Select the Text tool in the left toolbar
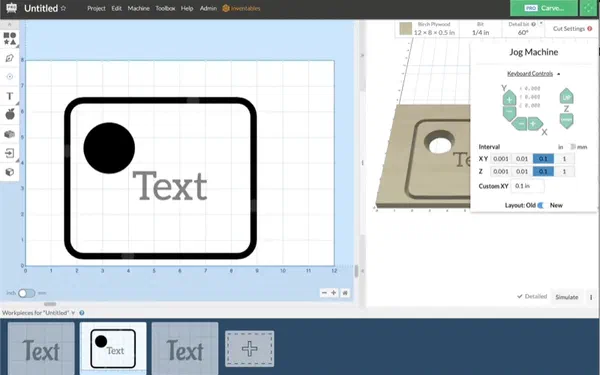 click(10, 96)
